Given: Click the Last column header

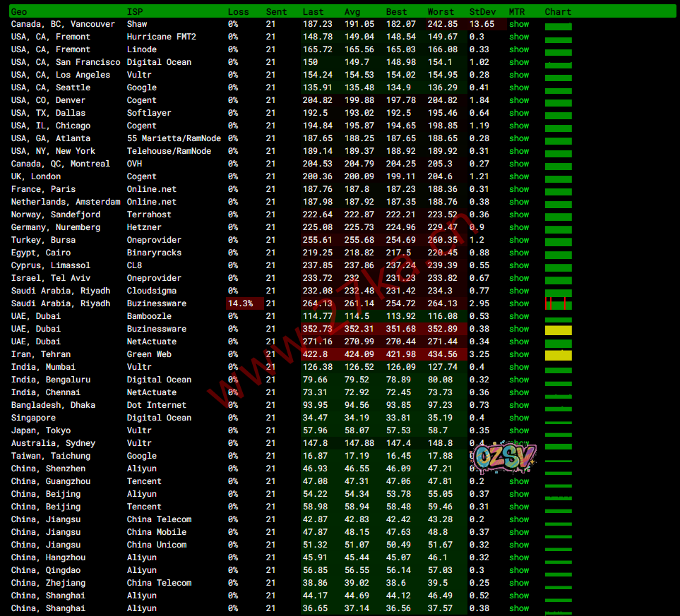Looking at the screenshot, I should pyautogui.click(x=313, y=12).
